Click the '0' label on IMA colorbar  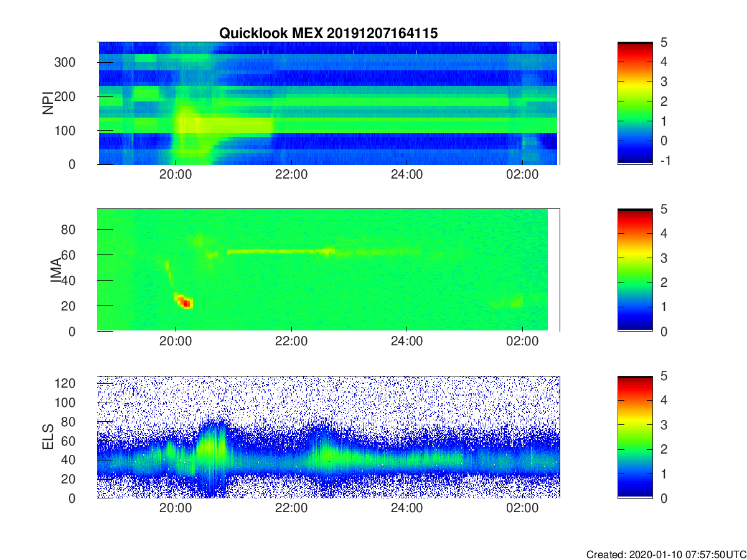click(664, 331)
